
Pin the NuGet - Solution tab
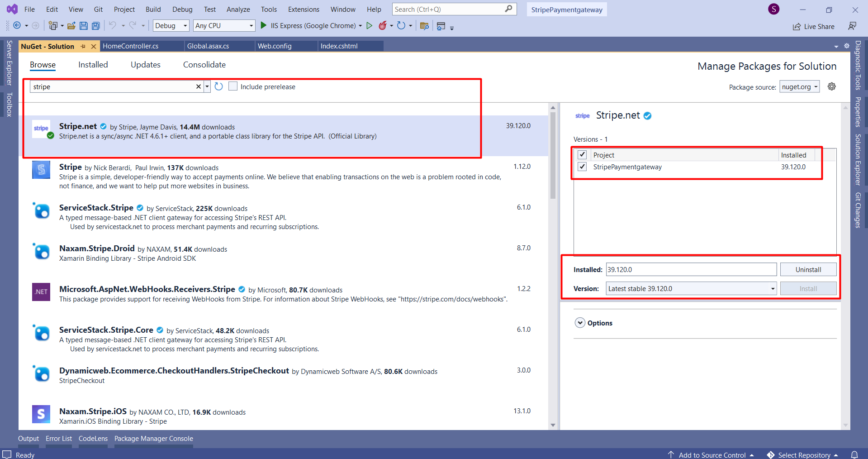point(83,47)
